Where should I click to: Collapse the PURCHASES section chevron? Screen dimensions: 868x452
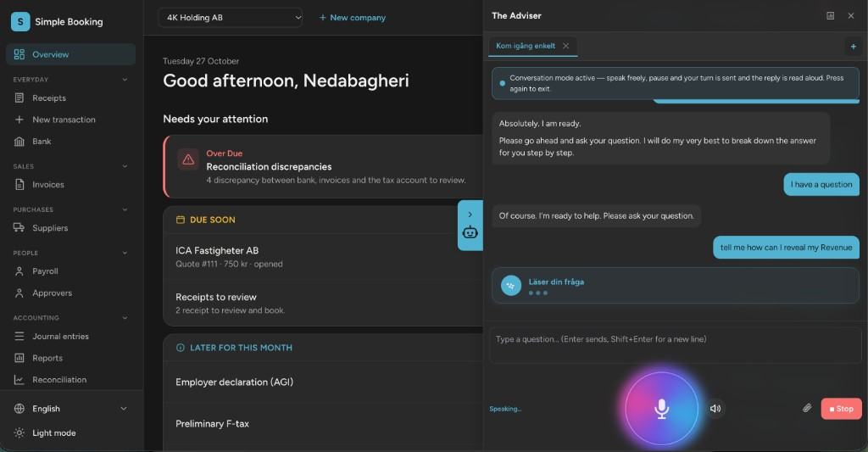(125, 209)
